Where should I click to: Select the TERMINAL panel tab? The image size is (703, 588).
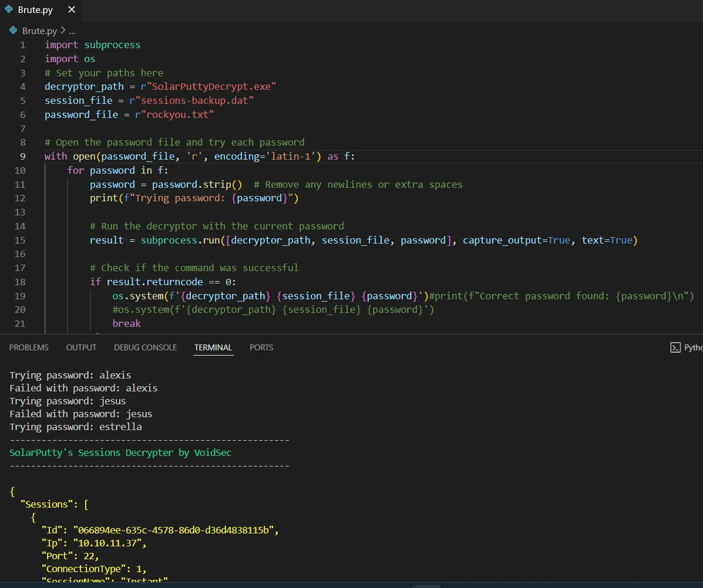[213, 347]
